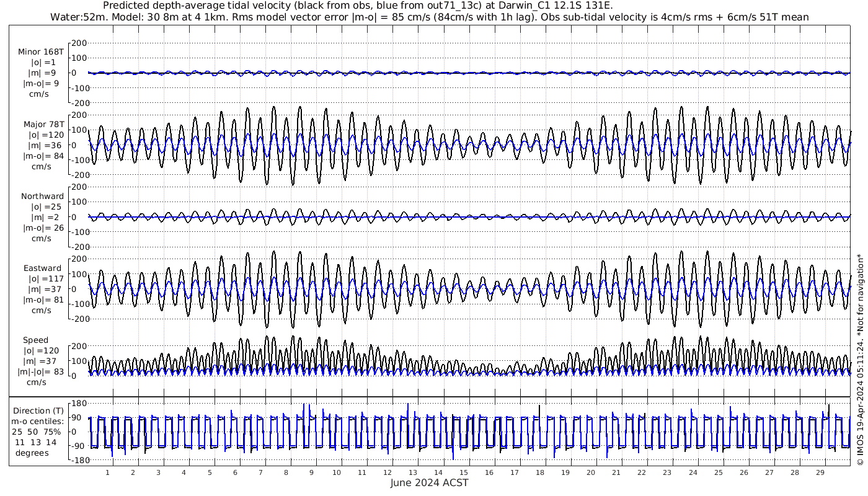Click day '21' on the date axis
The width and height of the screenshot is (868, 496).
coord(616,472)
